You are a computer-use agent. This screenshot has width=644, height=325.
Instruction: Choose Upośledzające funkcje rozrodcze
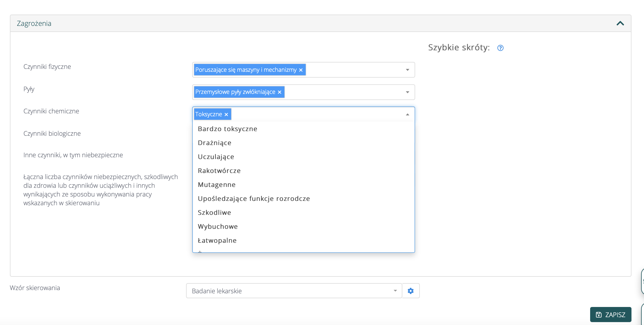pos(254,199)
